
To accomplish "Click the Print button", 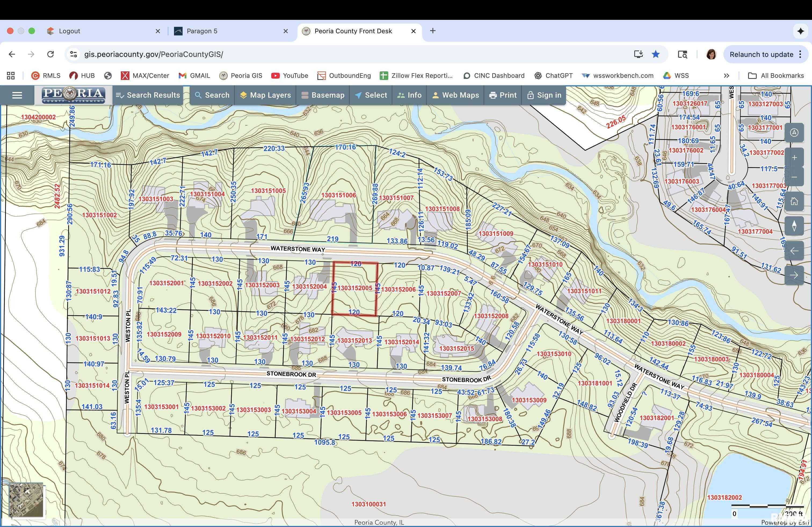I will (x=503, y=95).
